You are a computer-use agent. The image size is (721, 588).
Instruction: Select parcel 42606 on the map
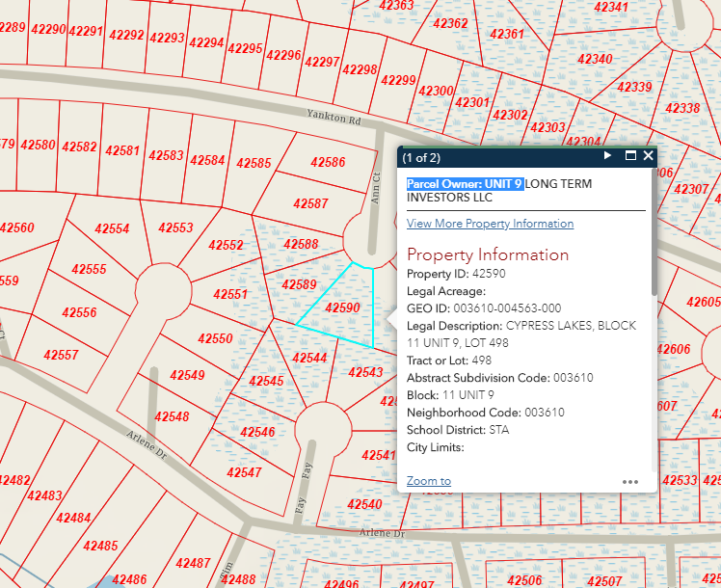675,349
